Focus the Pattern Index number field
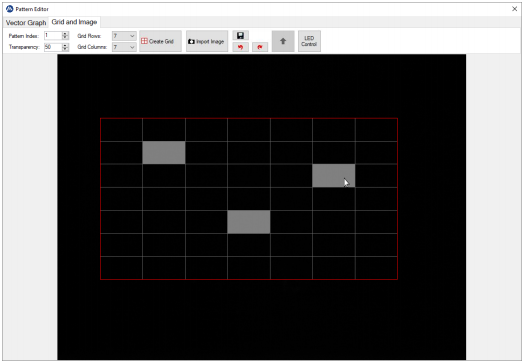Screen dimensions: 526x363 point(53,36)
